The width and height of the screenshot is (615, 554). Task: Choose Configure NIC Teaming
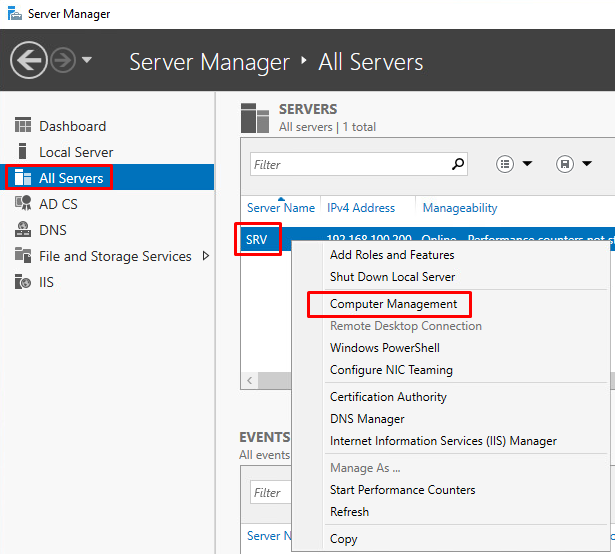pyautogui.click(x=391, y=370)
